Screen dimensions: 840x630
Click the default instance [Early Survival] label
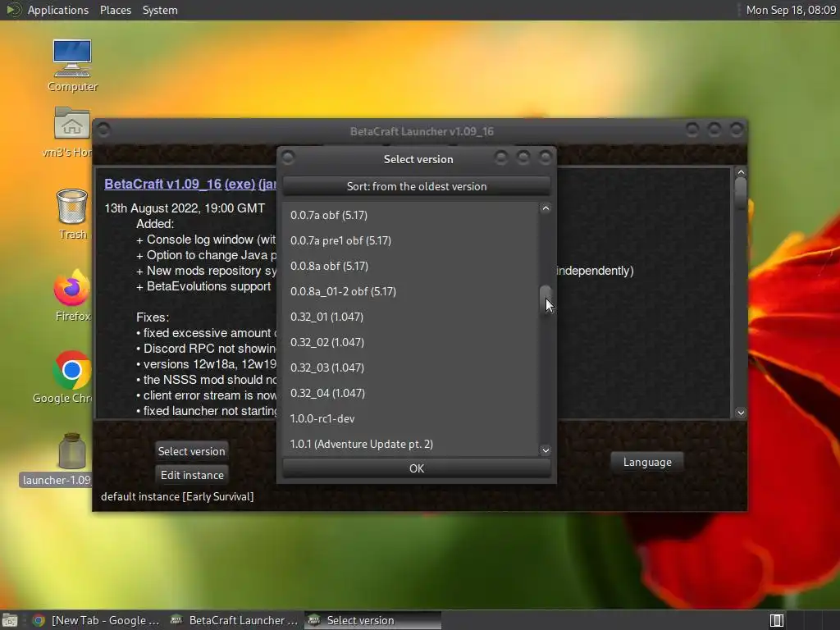pos(177,496)
